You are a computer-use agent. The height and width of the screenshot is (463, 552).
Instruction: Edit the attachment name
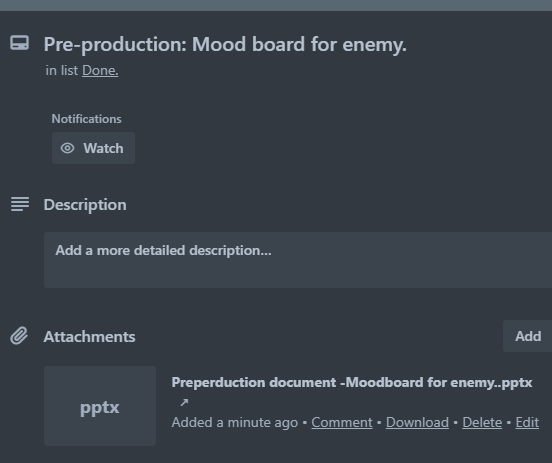click(x=527, y=422)
